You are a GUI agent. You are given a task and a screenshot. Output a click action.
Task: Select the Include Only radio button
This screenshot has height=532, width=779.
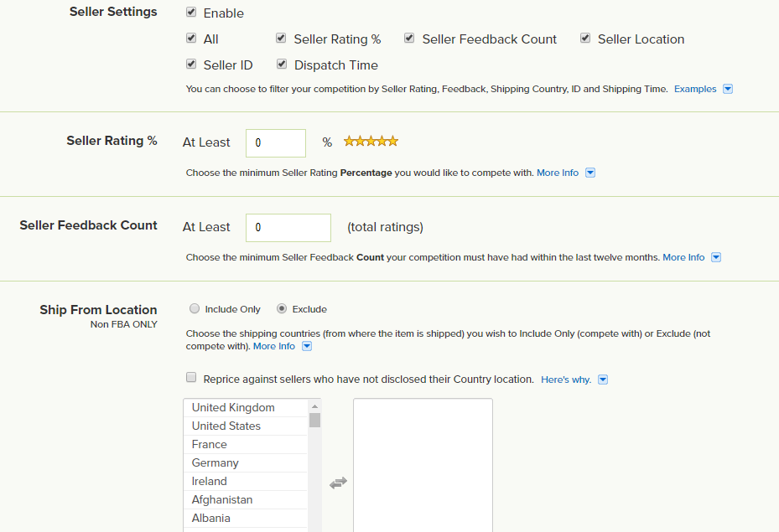(x=195, y=308)
